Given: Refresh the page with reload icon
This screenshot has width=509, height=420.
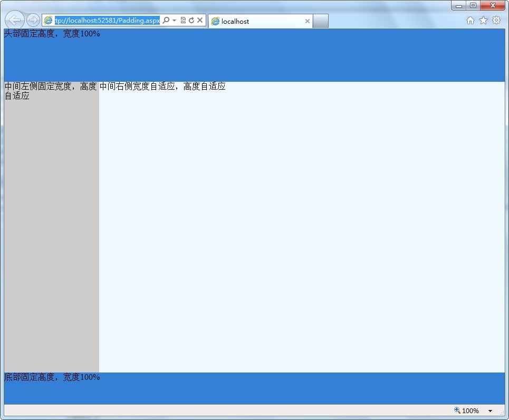Looking at the screenshot, I should tap(191, 20).
